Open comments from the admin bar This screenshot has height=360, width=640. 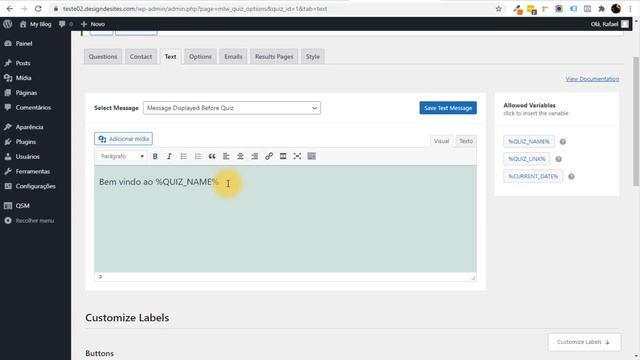click(x=65, y=24)
